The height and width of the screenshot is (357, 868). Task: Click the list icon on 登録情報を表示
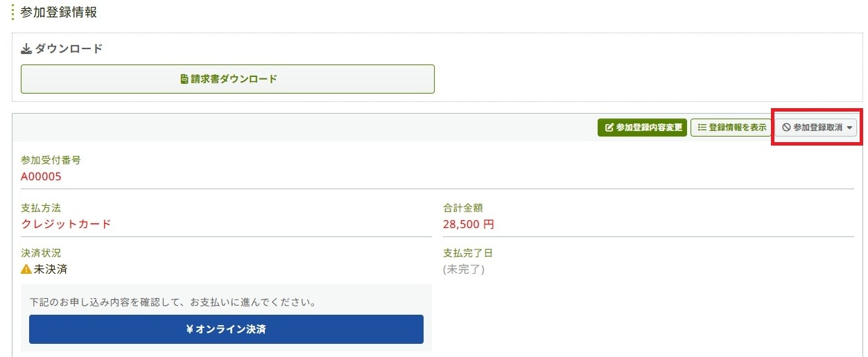[x=702, y=128]
